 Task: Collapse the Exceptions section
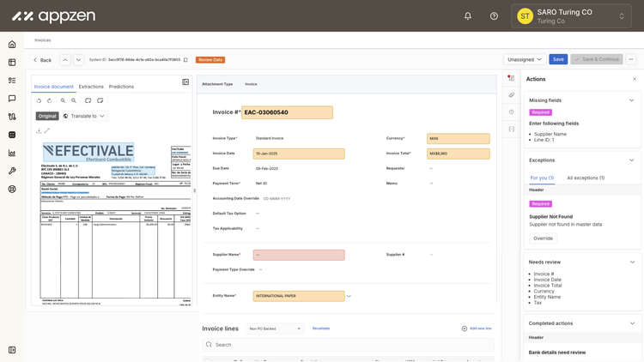click(631, 160)
